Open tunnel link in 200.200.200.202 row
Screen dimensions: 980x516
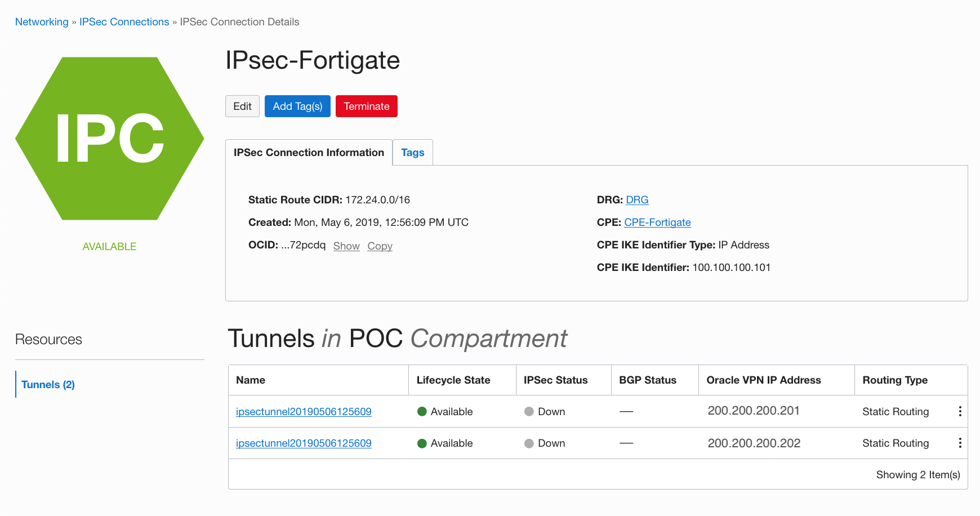304,443
